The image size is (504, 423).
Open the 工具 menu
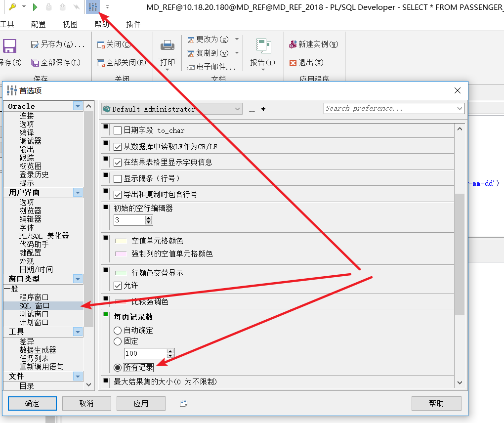[7, 24]
